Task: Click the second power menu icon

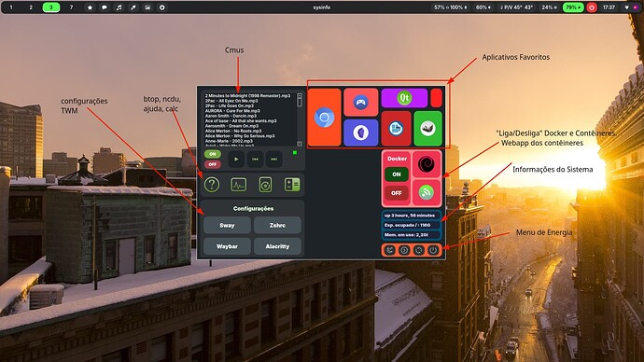Action: point(404,250)
